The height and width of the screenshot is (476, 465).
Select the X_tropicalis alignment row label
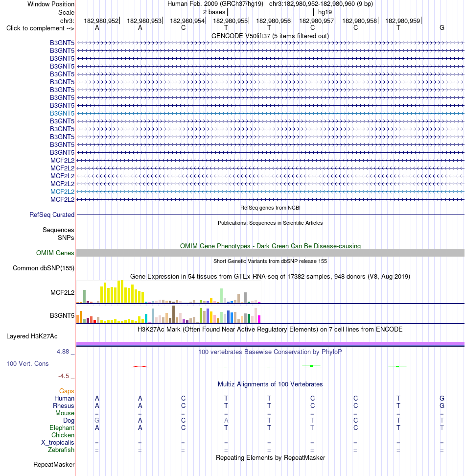tap(58, 442)
